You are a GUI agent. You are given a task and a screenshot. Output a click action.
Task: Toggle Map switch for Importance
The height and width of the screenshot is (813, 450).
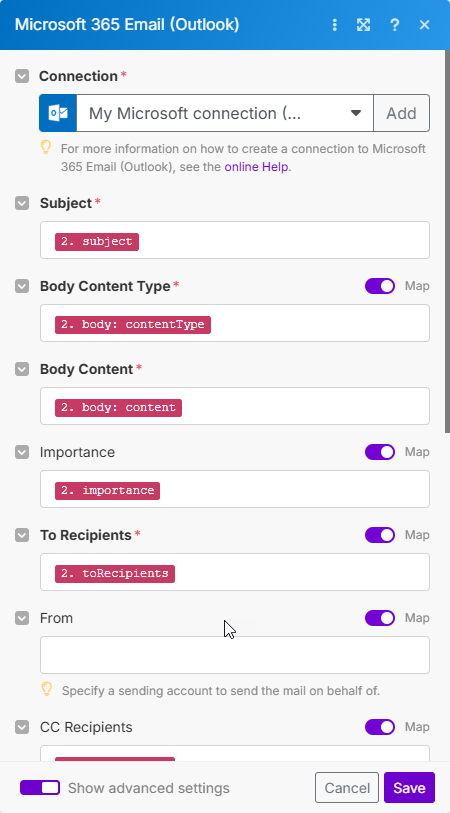380,452
